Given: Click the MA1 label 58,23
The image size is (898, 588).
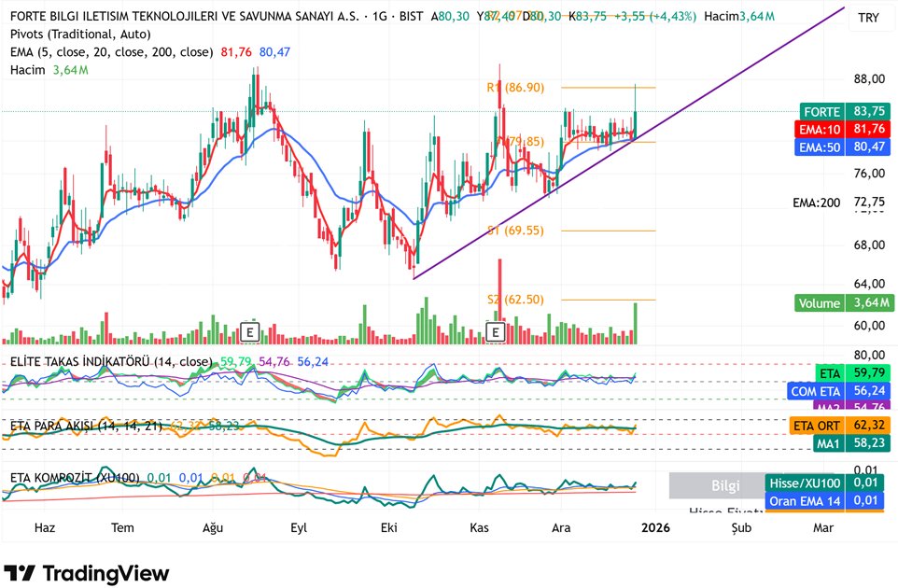Looking at the screenshot, I should pyautogui.click(x=851, y=443).
